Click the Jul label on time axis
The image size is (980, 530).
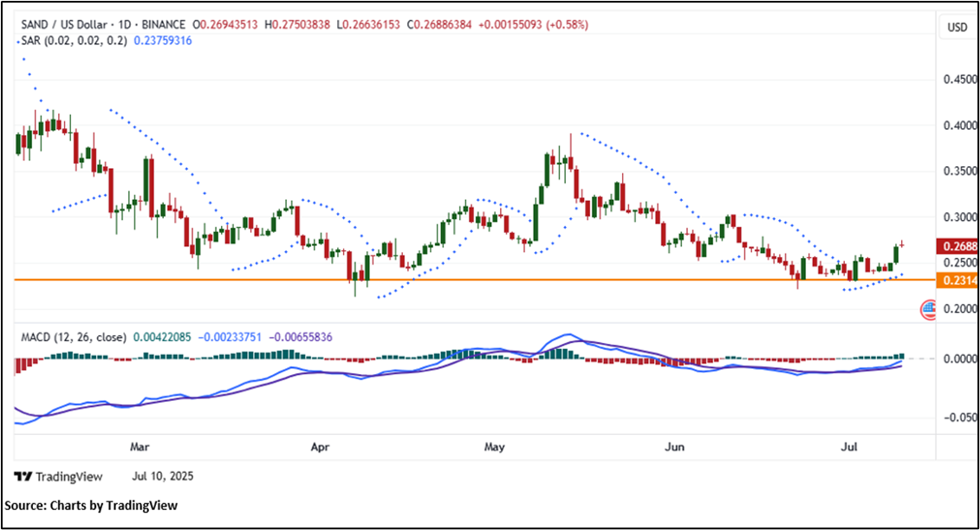(x=848, y=447)
